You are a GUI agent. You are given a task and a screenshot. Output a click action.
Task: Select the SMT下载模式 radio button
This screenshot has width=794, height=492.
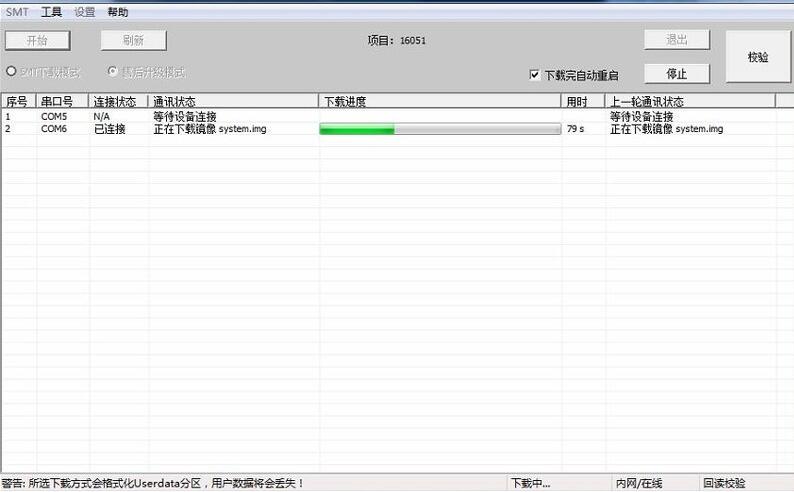(11, 71)
